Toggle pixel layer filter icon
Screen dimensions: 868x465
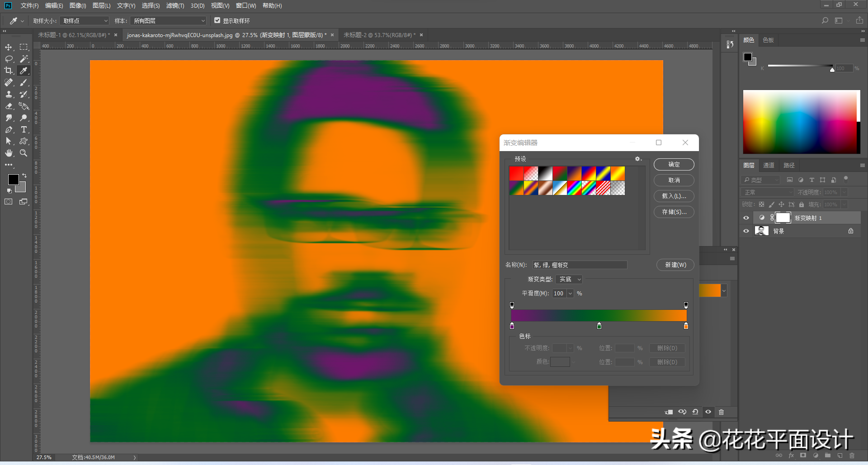click(x=790, y=180)
